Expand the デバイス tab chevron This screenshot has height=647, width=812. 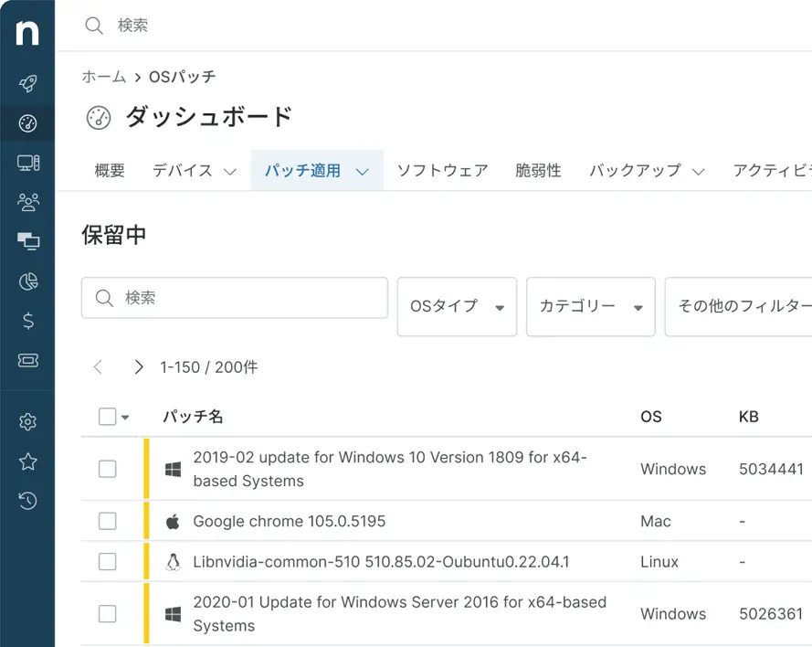point(230,172)
